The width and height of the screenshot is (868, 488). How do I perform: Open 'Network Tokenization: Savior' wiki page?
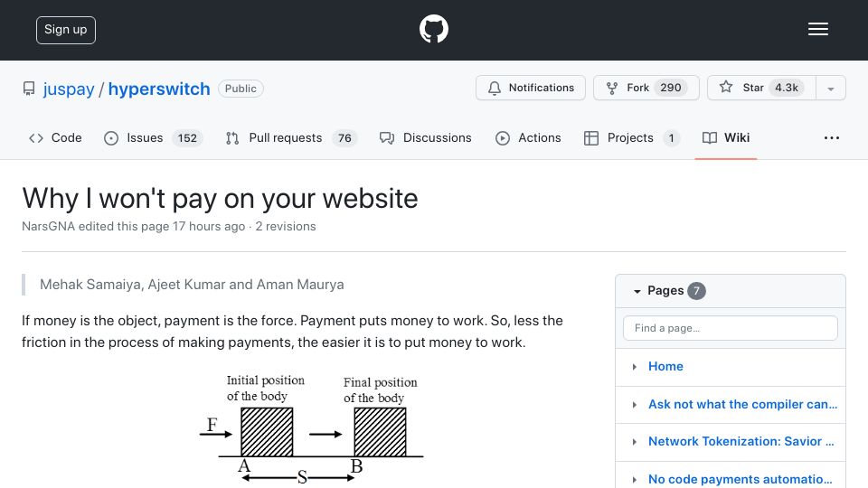pyautogui.click(x=741, y=442)
